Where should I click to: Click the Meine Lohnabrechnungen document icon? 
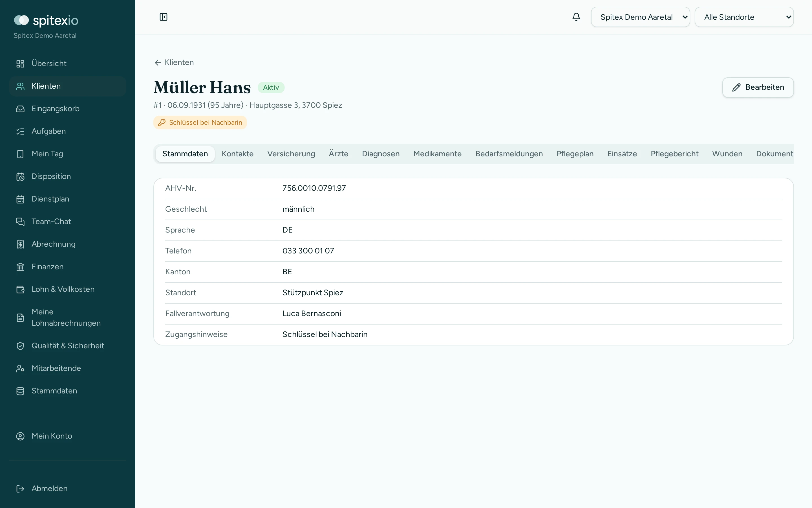[x=21, y=317]
